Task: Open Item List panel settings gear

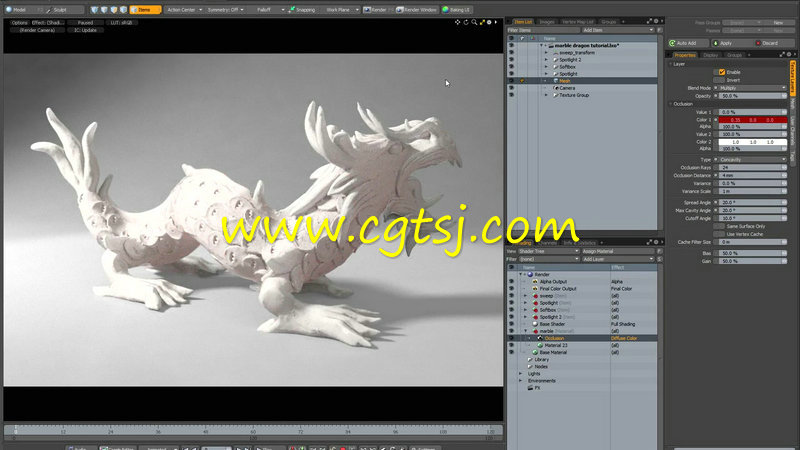Action: 656,21
